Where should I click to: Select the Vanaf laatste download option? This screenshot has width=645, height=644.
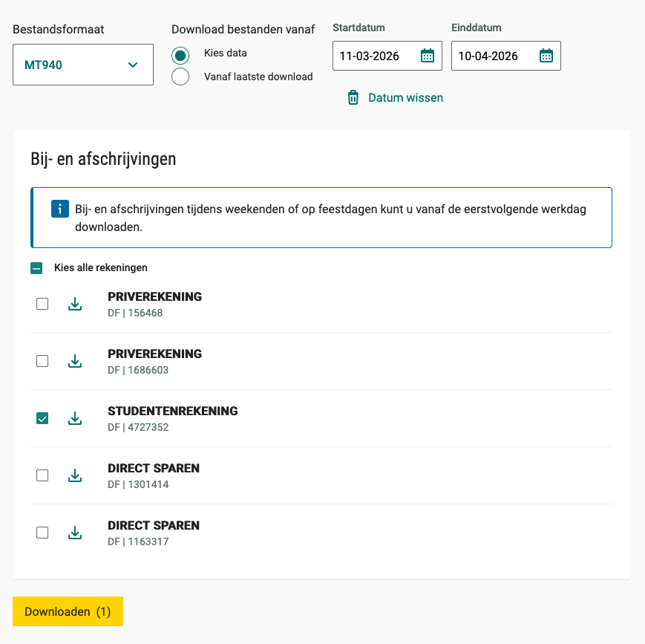[x=180, y=76]
